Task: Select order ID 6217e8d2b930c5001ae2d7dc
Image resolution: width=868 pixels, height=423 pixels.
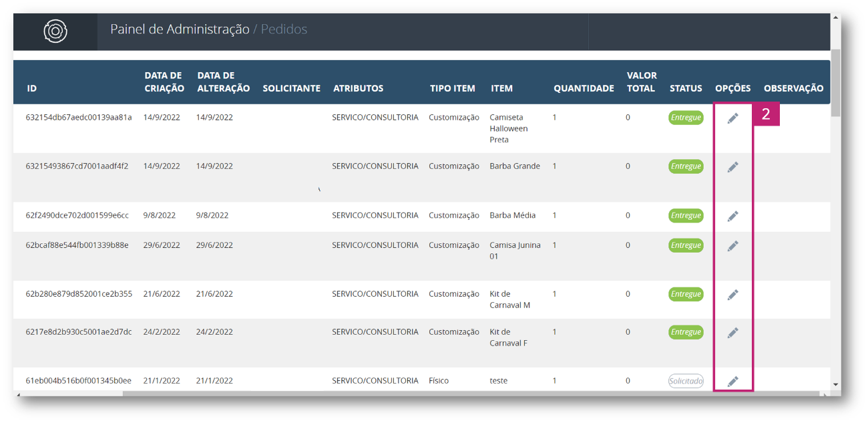Action: click(79, 332)
